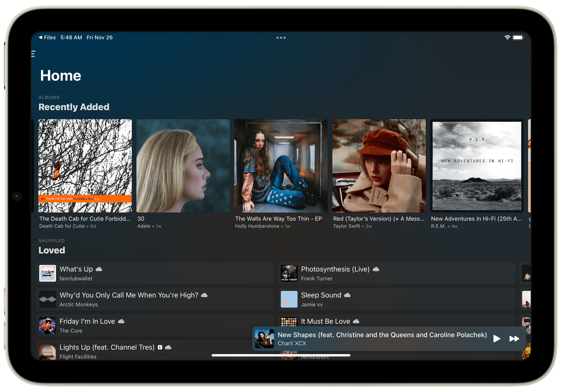
Task: Select Adele artist label under 30
Action: 144,226
